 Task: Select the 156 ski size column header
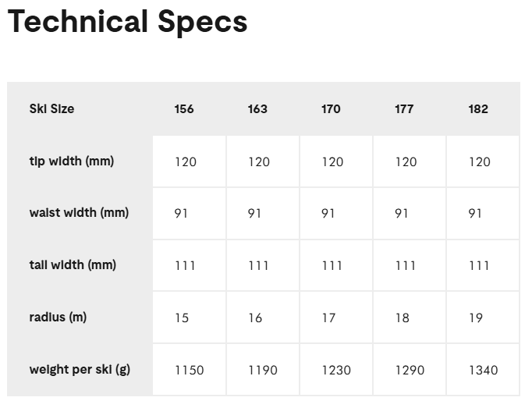pyautogui.click(x=184, y=109)
